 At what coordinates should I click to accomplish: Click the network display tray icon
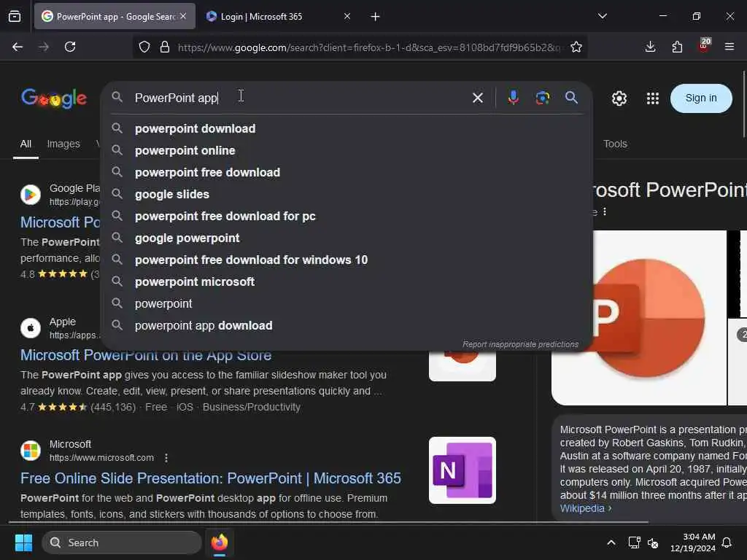634,542
